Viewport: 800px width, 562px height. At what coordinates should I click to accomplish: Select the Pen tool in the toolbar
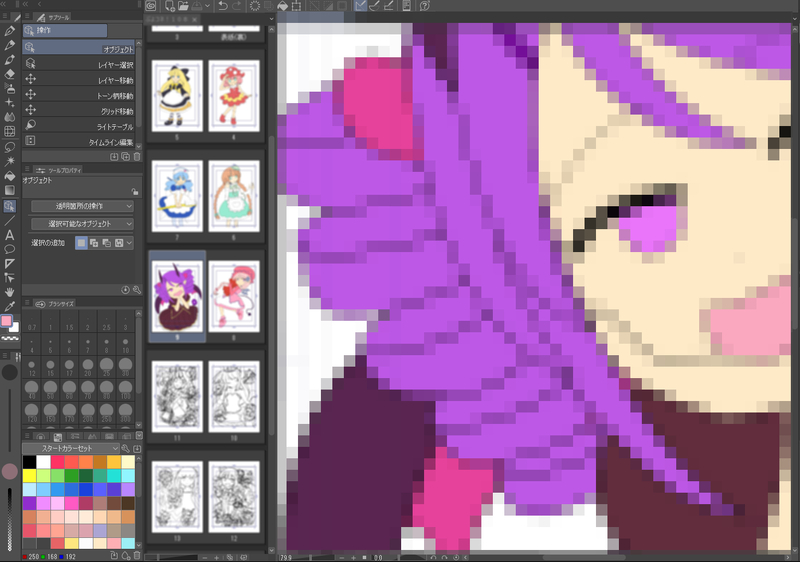point(10,31)
